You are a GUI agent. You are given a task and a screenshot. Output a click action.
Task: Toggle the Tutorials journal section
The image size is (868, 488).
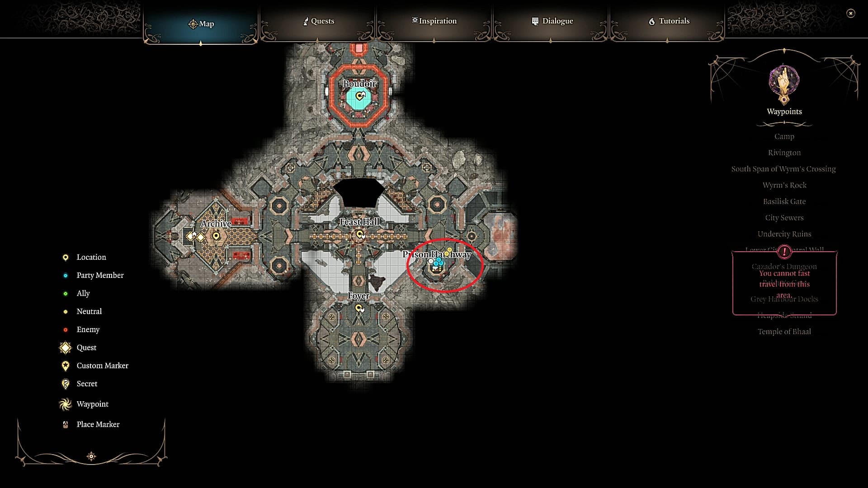point(669,21)
